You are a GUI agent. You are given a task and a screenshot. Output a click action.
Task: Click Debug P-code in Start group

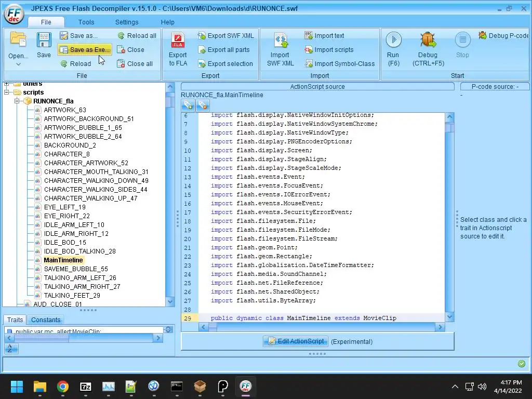[504, 36]
